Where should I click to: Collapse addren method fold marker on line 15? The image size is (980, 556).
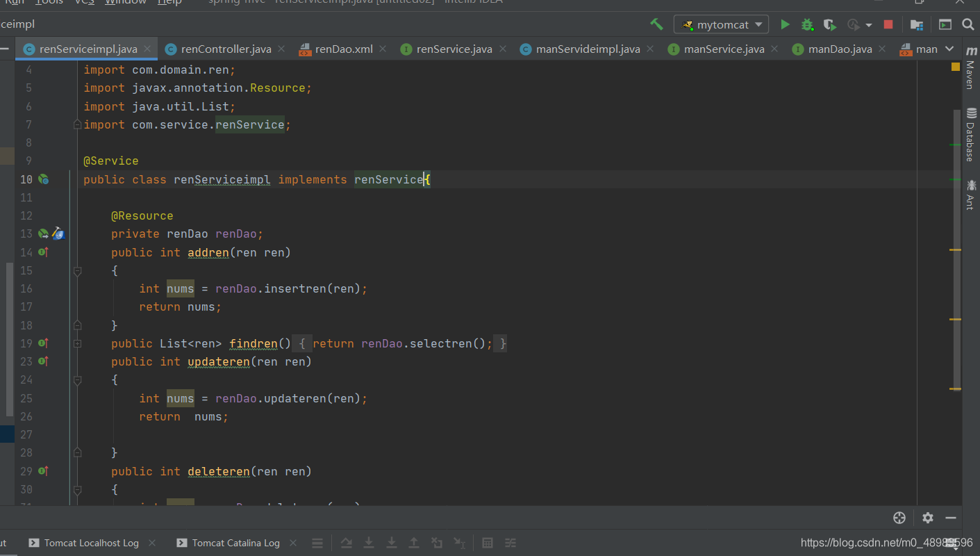pos(77,270)
